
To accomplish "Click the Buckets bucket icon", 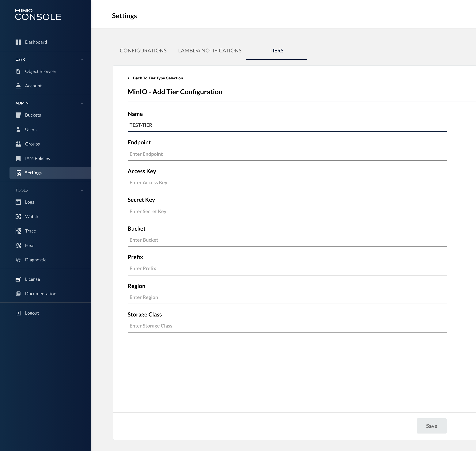I will tap(18, 115).
